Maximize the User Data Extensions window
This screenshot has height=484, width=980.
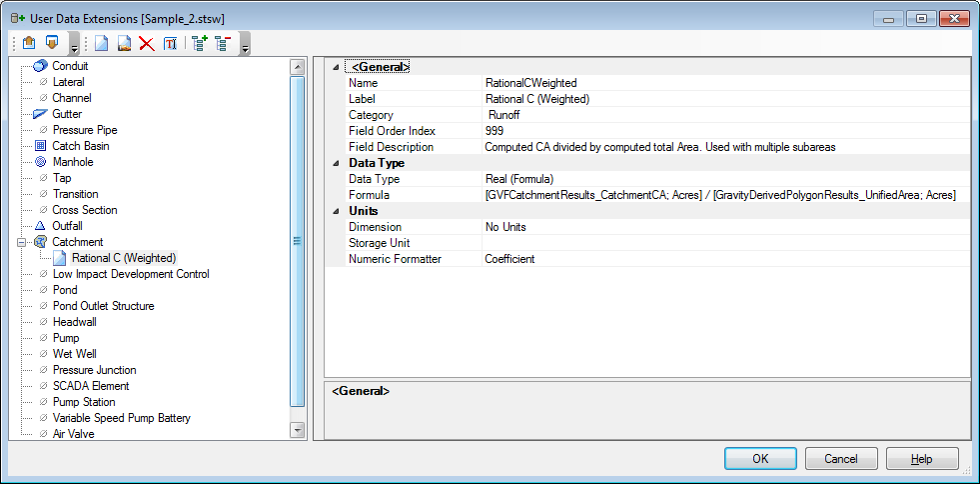[921, 19]
